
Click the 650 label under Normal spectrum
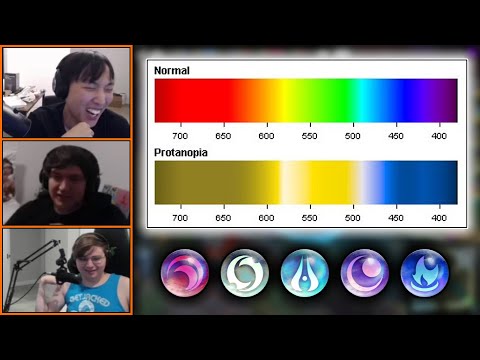[x=223, y=136]
